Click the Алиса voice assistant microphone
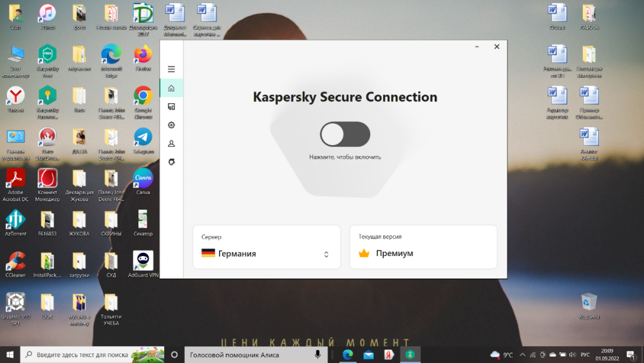Viewport: 644px width, 363px height. (317, 355)
